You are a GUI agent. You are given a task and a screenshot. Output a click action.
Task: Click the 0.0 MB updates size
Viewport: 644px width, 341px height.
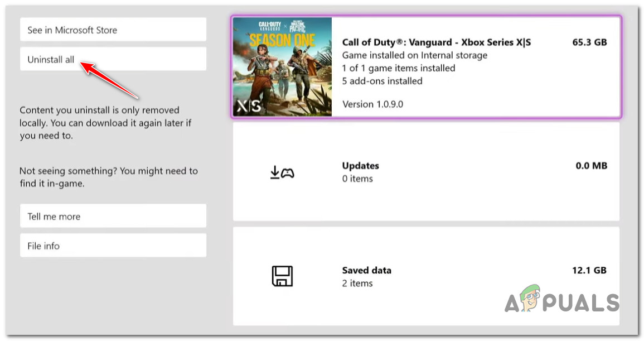[x=591, y=165]
